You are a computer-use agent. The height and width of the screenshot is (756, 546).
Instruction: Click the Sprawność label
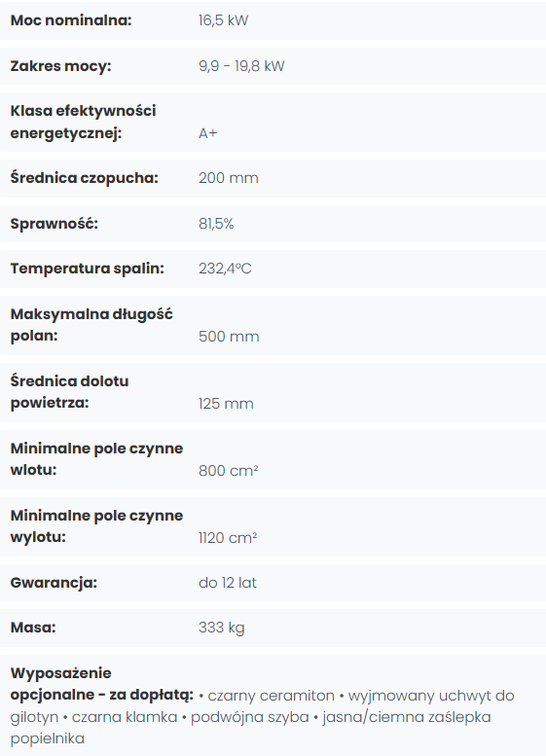55,223
